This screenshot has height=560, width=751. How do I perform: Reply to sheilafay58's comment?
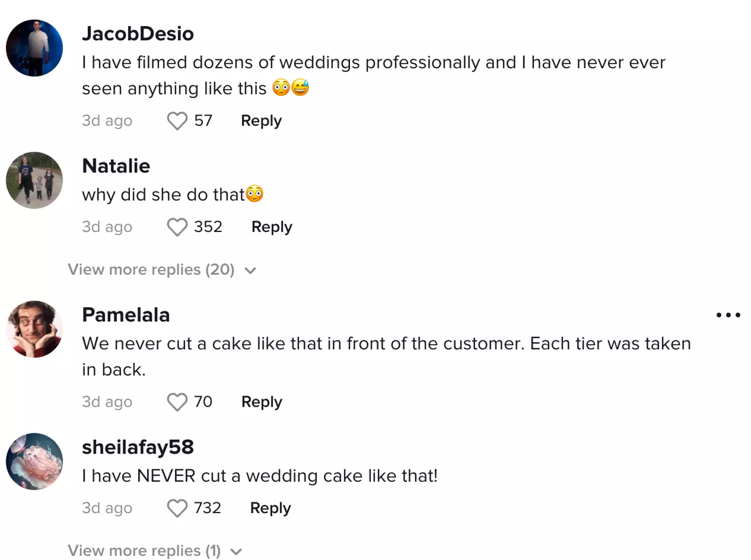click(270, 508)
